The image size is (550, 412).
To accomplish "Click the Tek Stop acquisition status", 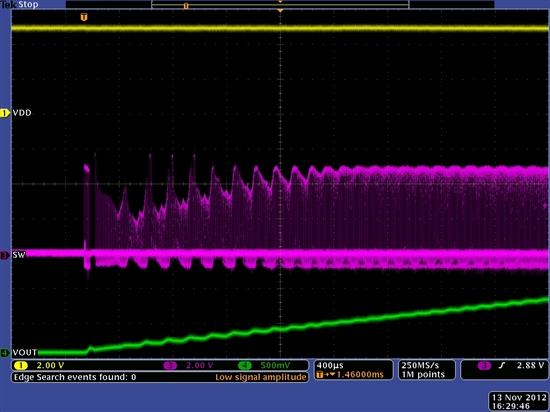I will (19, 5).
